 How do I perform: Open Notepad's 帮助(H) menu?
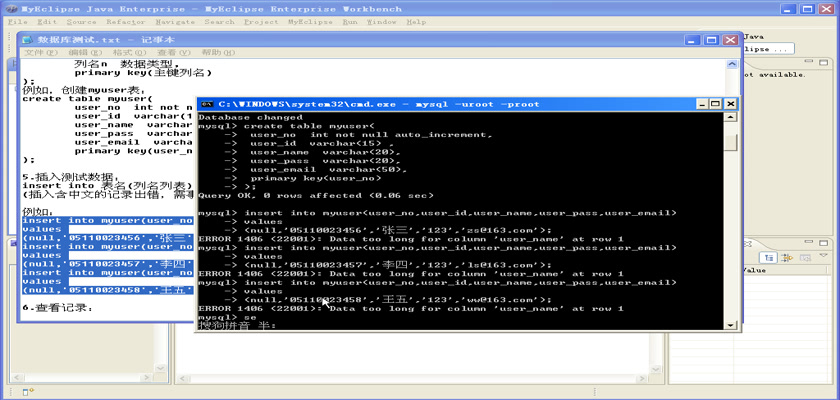point(218,52)
